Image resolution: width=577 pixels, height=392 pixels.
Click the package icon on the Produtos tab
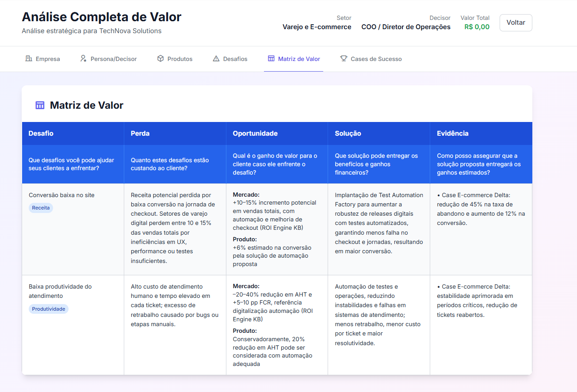pyautogui.click(x=159, y=58)
